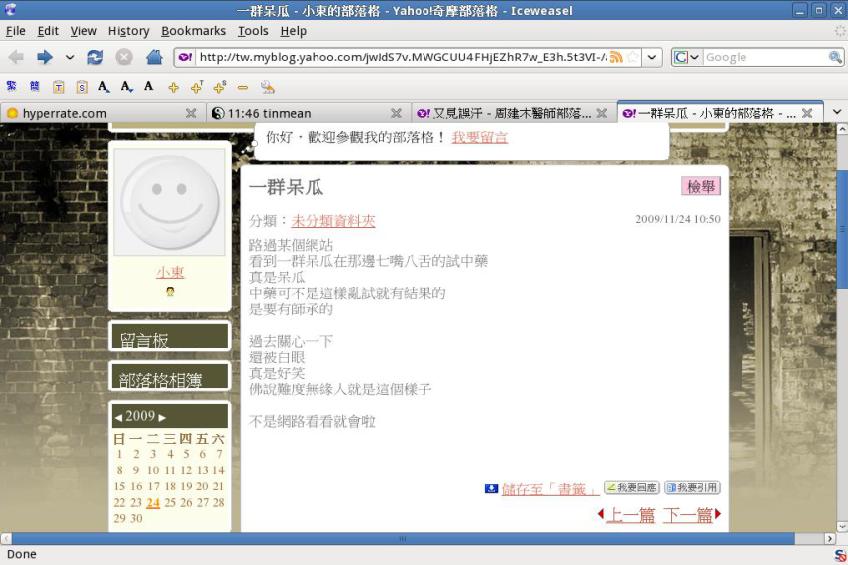The width and height of the screenshot is (848, 565).
Task: Close the 11:46 tinmean tab
Action: coord(396,113)
